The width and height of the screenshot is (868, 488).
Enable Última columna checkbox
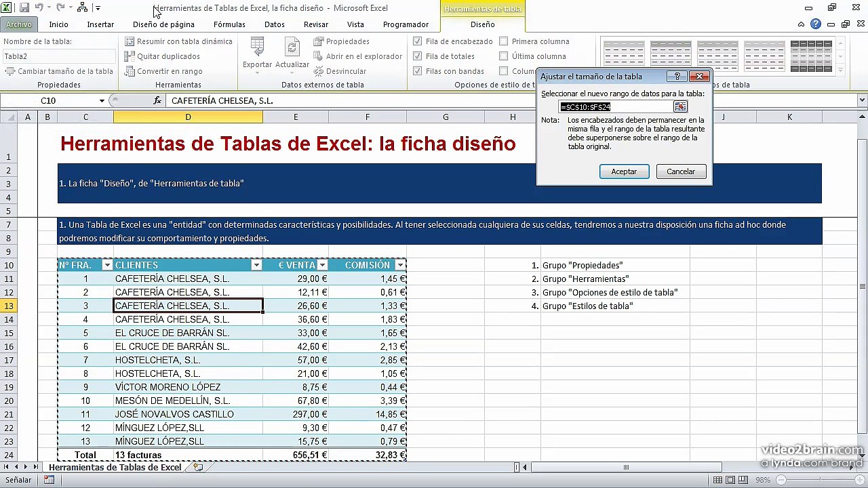click(x=504, y=56)
